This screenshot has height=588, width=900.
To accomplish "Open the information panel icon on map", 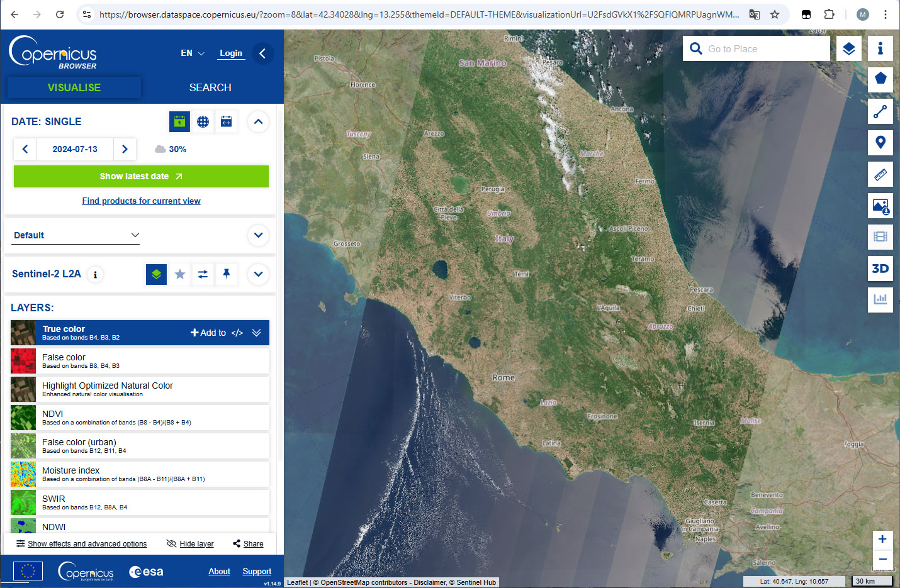I will click(880, 48).
